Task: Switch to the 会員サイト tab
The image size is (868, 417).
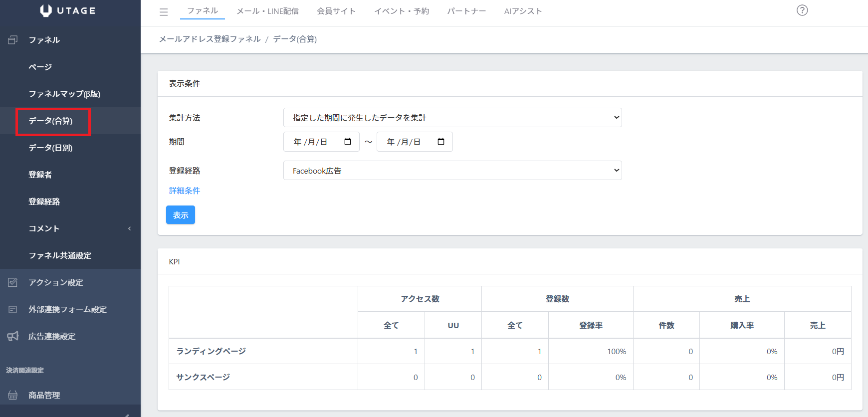Action: pos(336,11)
